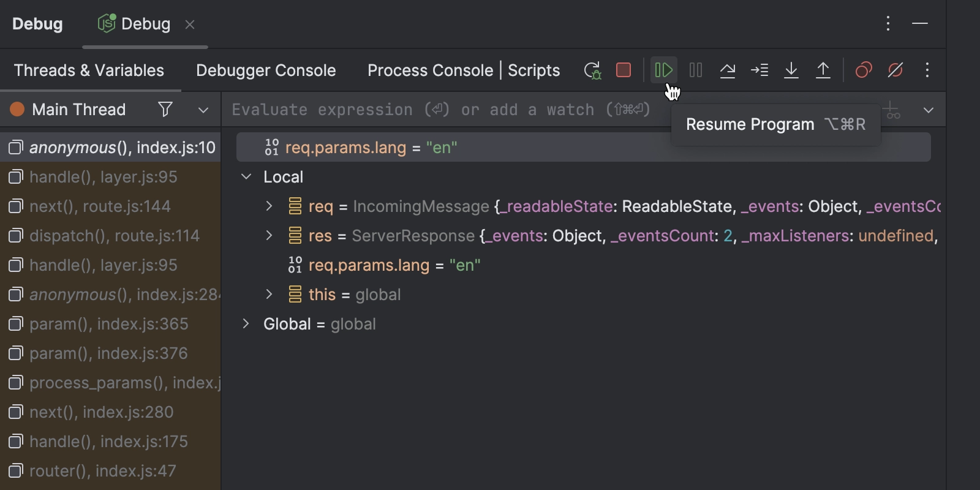
Task: Open Debug tool window options menu
Action: tap(888, 24)
